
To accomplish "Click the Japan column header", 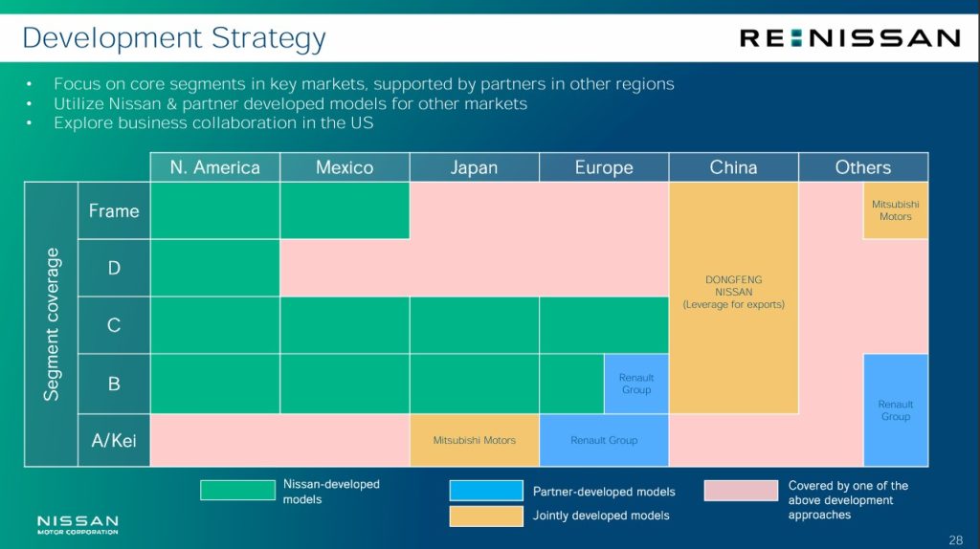I will click(474, 167).
